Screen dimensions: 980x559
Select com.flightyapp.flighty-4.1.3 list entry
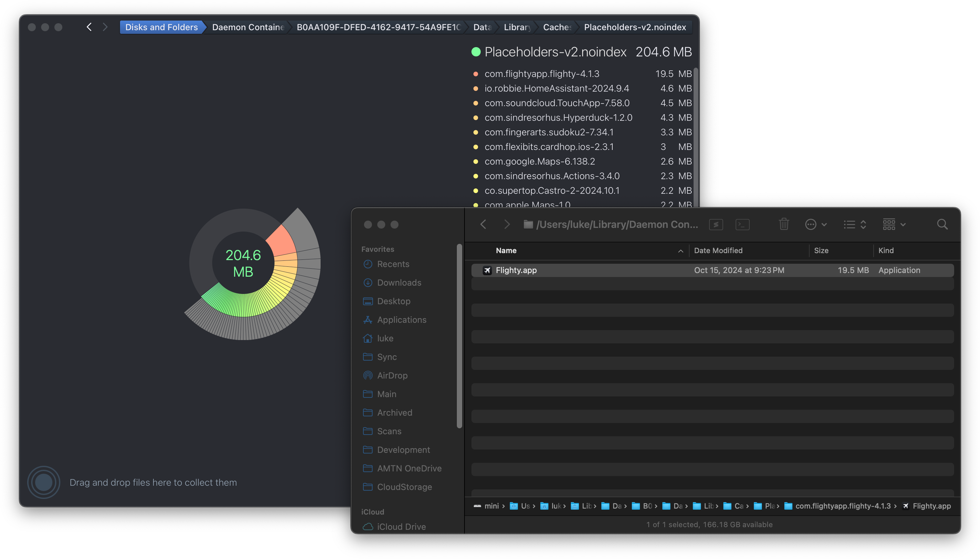(x=582, y=74)
